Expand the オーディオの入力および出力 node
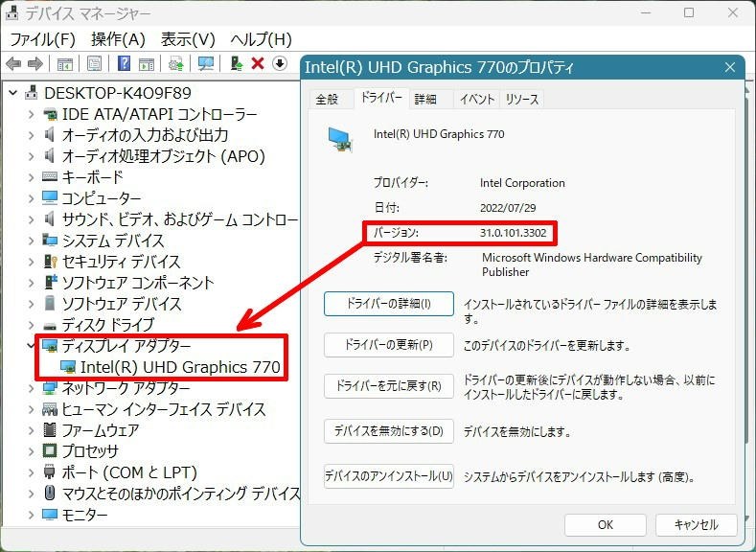This screenshot has width=756, height=552. tap(32, 135)
